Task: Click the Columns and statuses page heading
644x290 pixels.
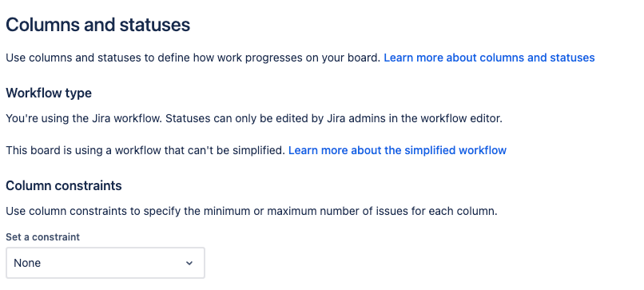Action: point(97,25)
